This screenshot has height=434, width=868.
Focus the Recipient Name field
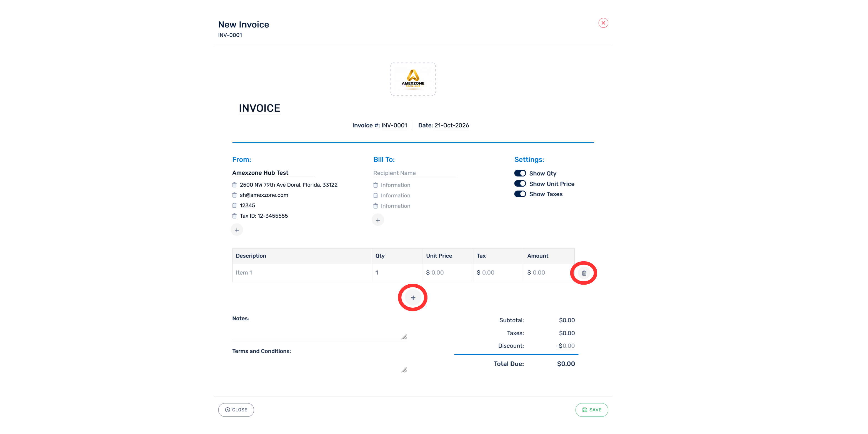coord(415,173)
